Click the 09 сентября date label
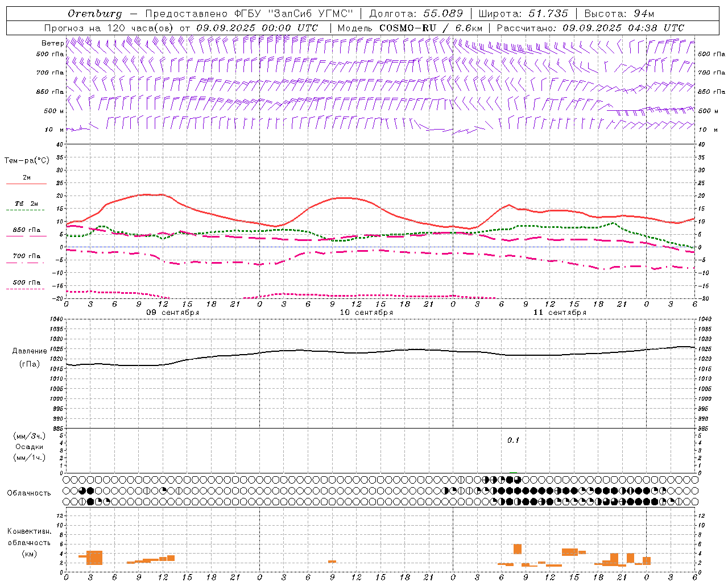The width and height of the screenshot is (728, 582). pyautogui.click(x=173, y=313)
